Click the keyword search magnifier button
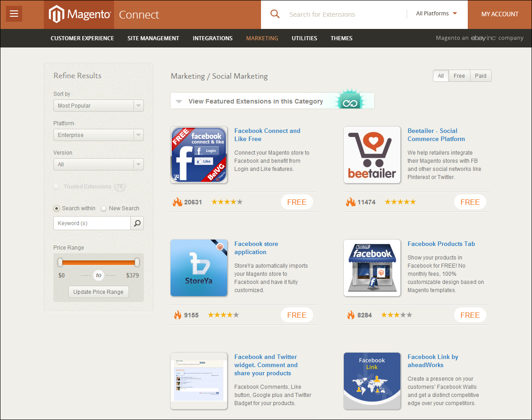The image size is (532, 420). click(x=137, y=223)
